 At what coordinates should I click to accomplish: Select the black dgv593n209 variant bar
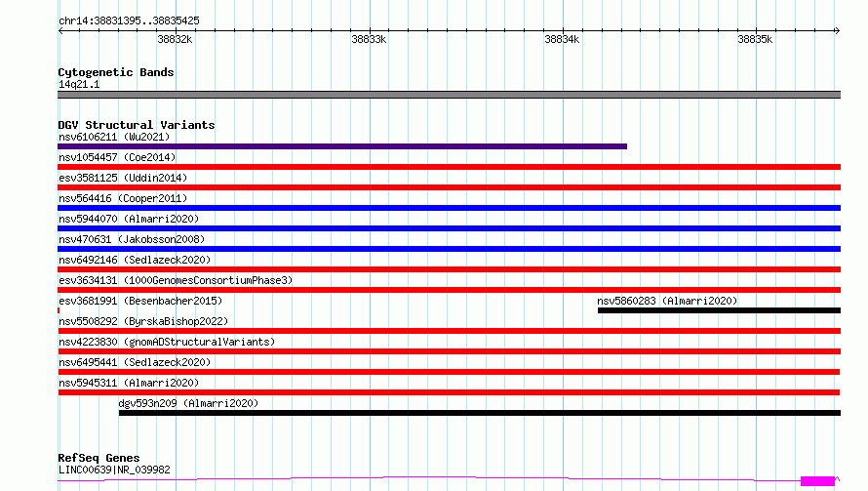click(480, 413)
